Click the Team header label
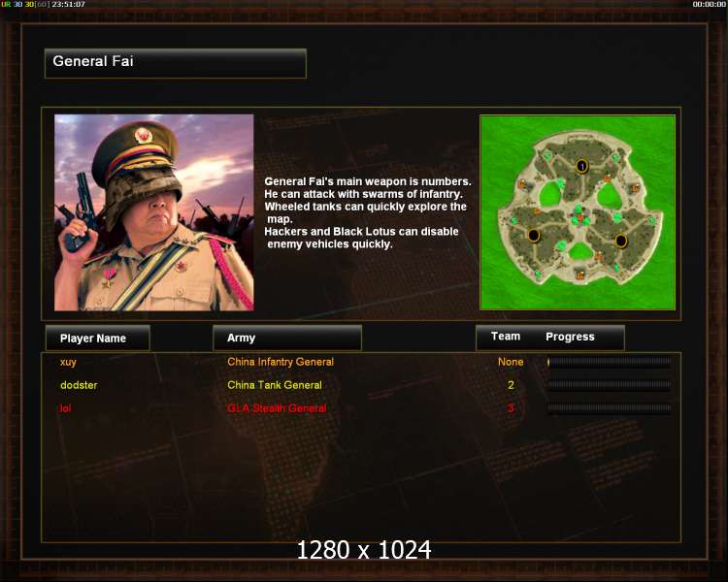Screen dimensions: 728x582 click(x=506, y=337)
